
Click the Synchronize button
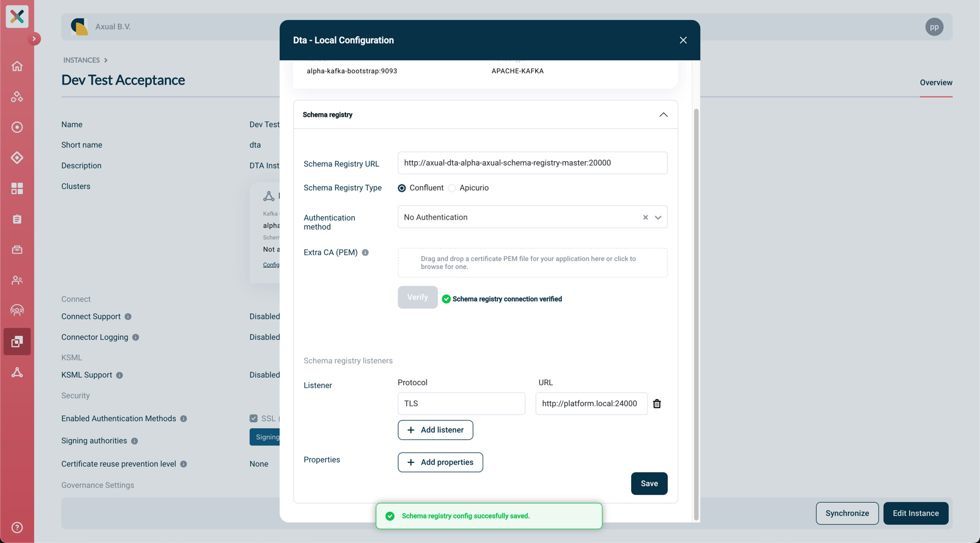coord(847,513)
